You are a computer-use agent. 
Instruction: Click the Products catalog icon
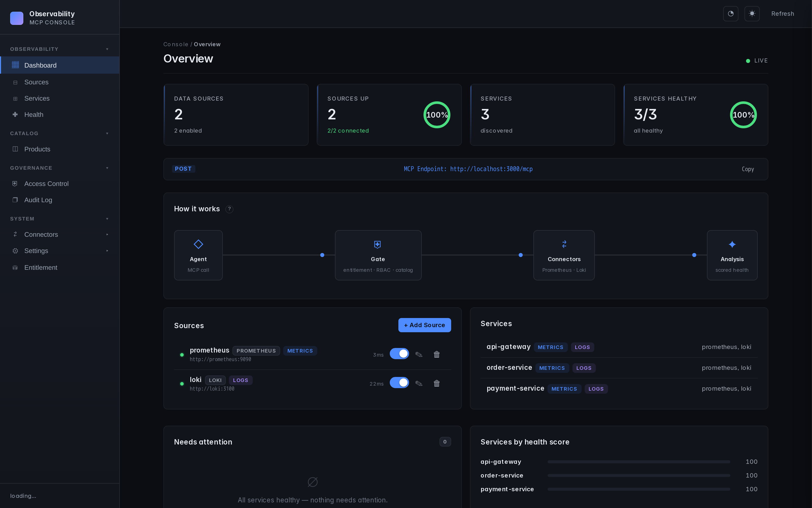15,149
